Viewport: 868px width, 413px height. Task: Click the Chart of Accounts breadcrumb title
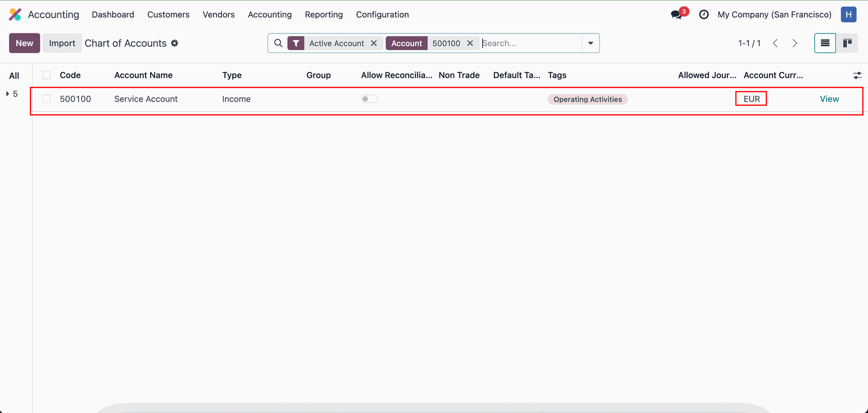point(126,43)
